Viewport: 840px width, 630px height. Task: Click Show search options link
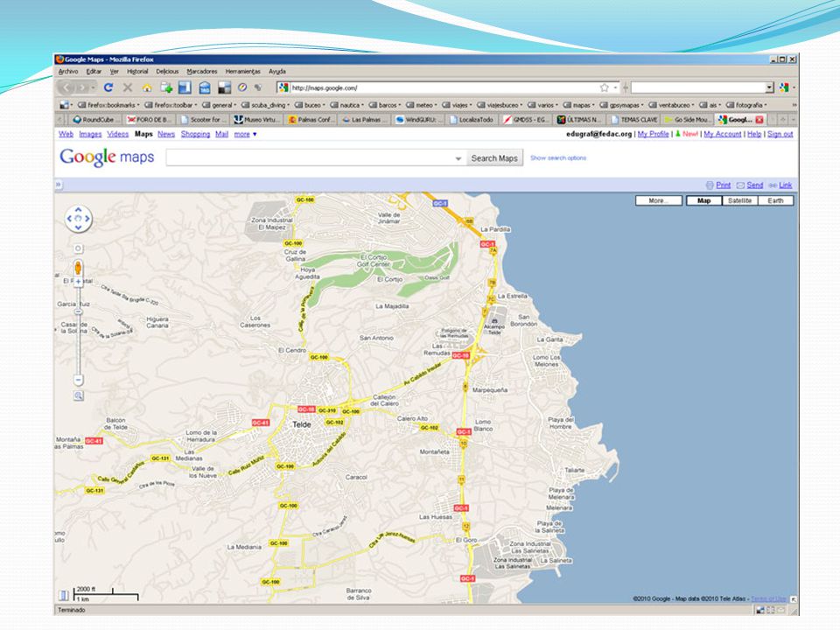pyautogui.click(x=558, y=158)
